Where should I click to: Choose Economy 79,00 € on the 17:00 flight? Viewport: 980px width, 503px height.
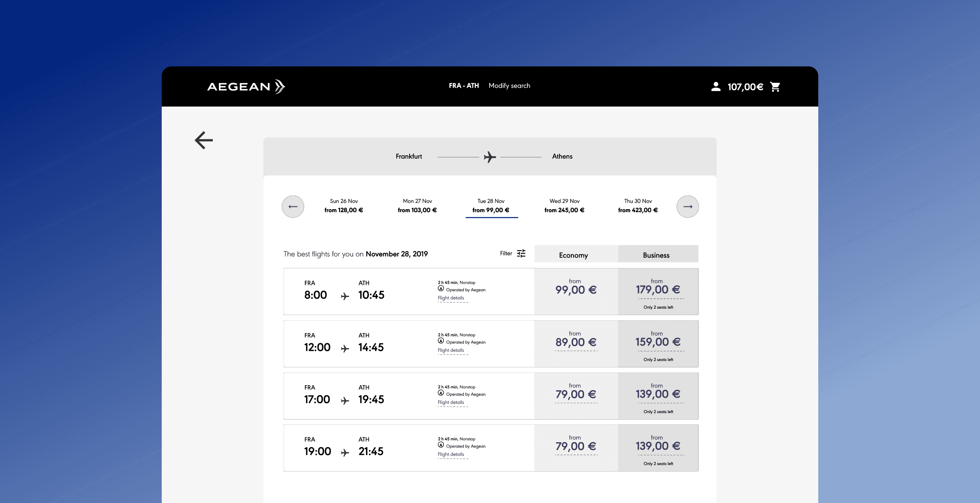[576, 394]
